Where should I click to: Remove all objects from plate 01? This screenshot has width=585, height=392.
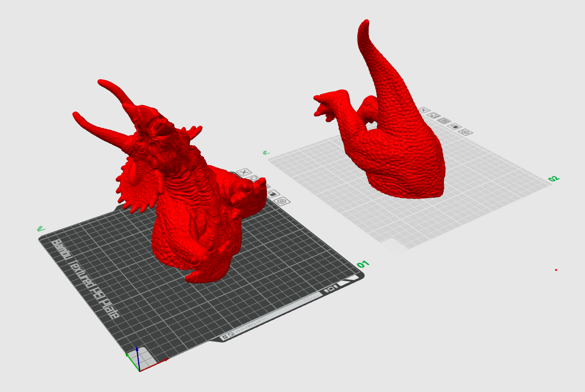pos(245,172)
